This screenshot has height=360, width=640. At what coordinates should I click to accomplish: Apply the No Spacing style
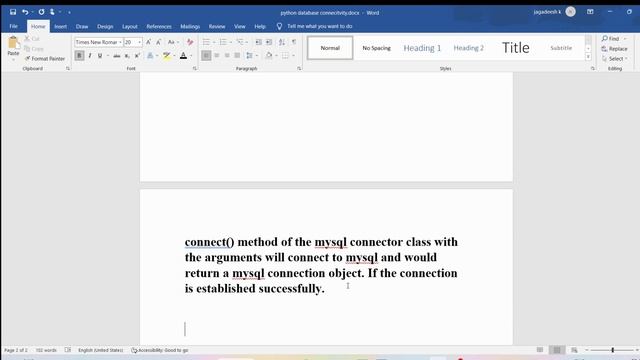click(376, 48)
